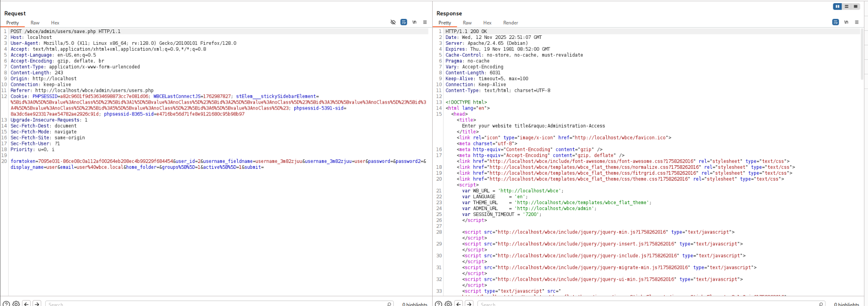Show non-printable characters in Response panel
Image resolution: width=868 pixels, height=306 pixels.
[x=846, y=22]
